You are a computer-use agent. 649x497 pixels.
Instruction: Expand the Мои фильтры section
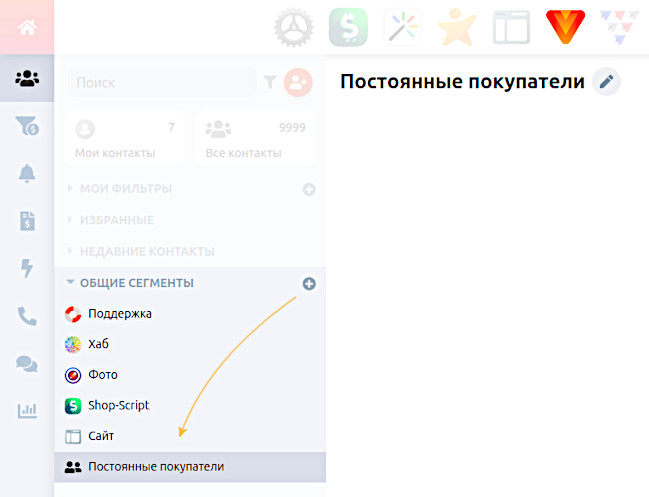(x=126, y=189)
